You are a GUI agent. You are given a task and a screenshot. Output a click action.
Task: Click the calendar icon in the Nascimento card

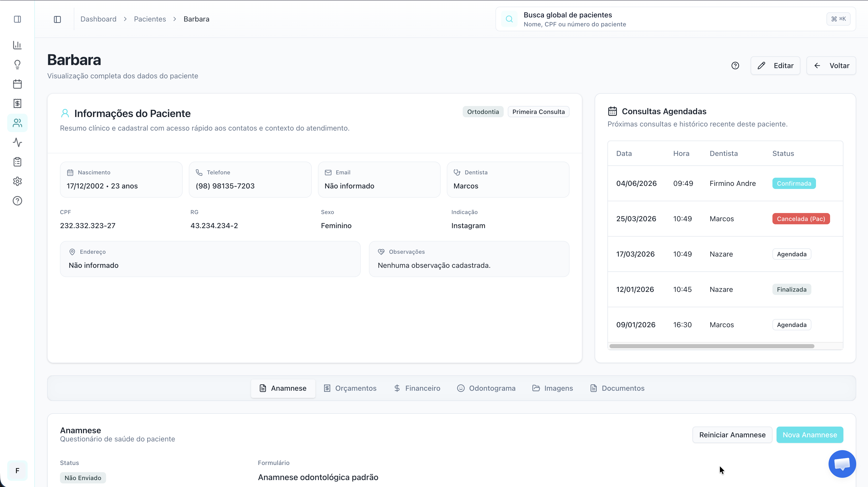70,172
